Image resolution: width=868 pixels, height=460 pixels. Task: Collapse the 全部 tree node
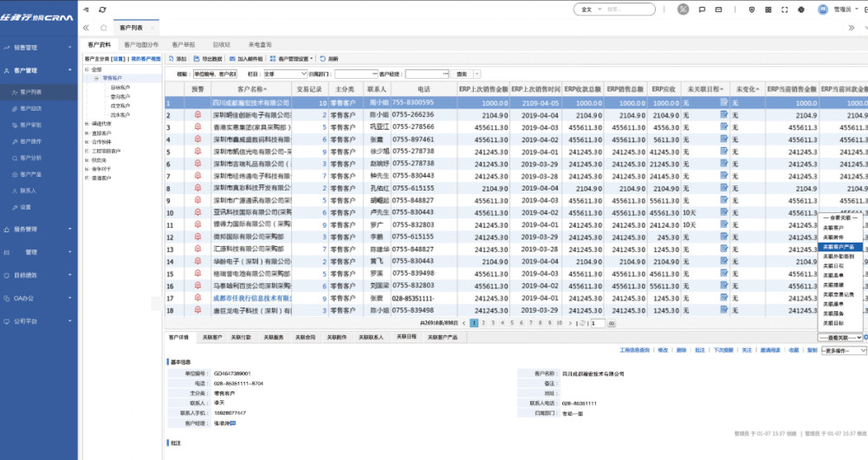point(87,69)
